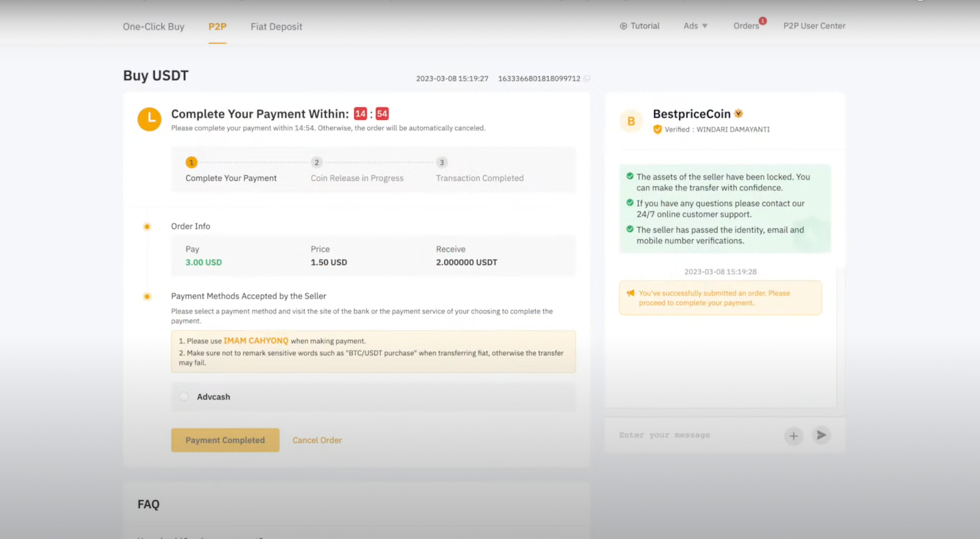Viewport: 980px width, 539px height.
Task: Click the orange L avatar icon
Action: [x=149, y=119]
